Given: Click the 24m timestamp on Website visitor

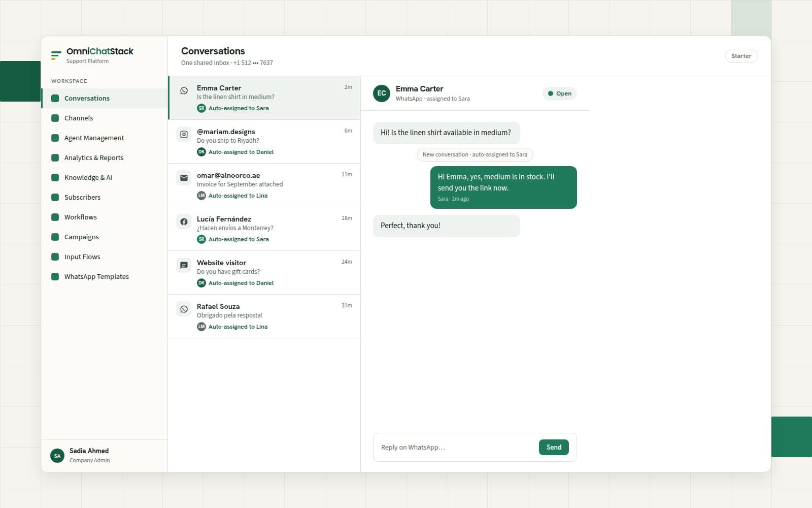Looking at the screenshot, I should (347, 262).
